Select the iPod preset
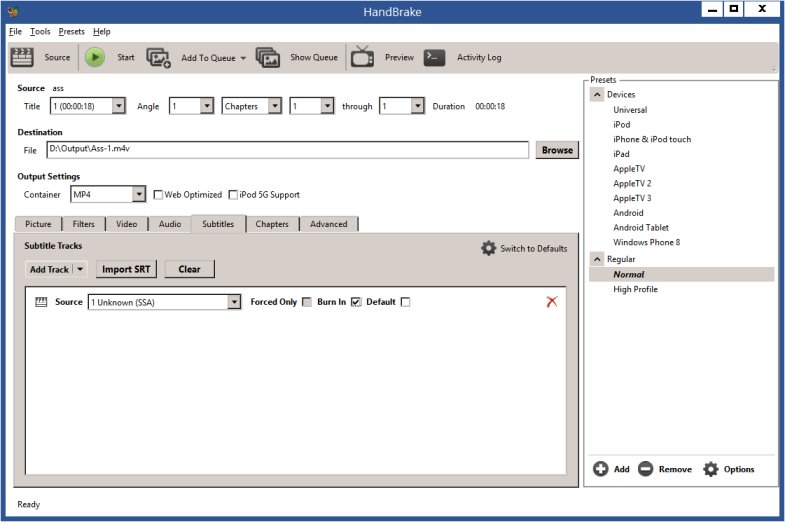The image size is (785, 522). (x=622, y=124)
